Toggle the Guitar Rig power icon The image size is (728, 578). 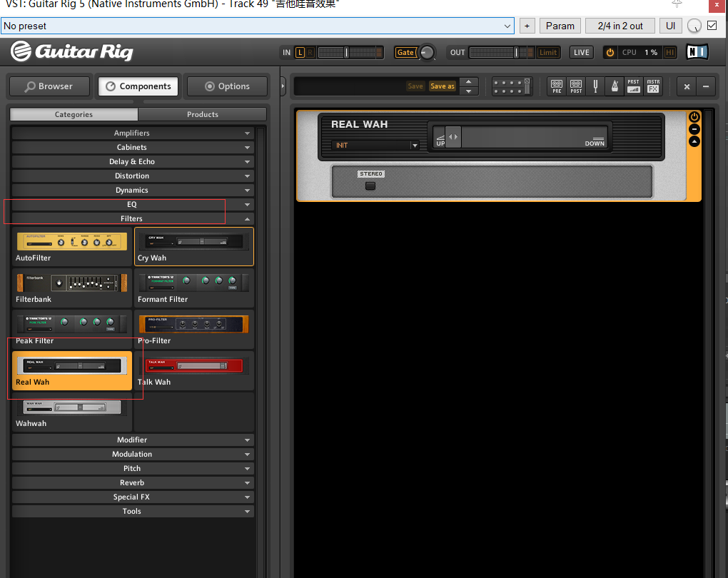[610, 53]
